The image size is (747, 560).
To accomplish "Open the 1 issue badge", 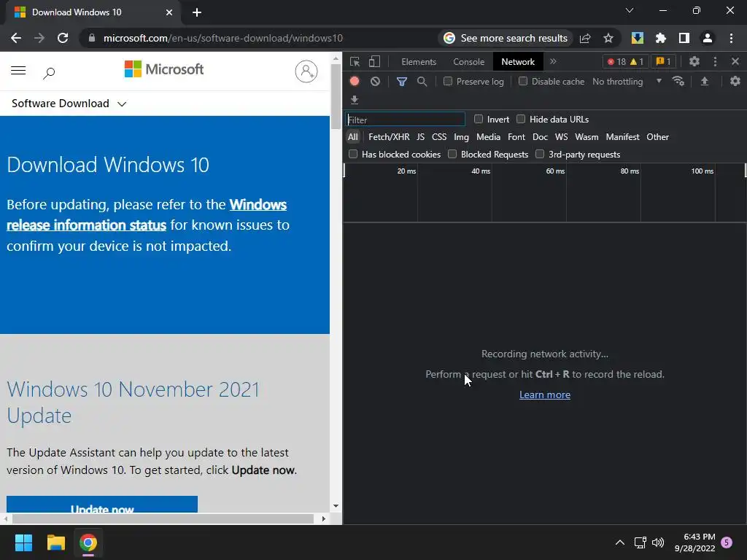I will click(x=664, y=61).
